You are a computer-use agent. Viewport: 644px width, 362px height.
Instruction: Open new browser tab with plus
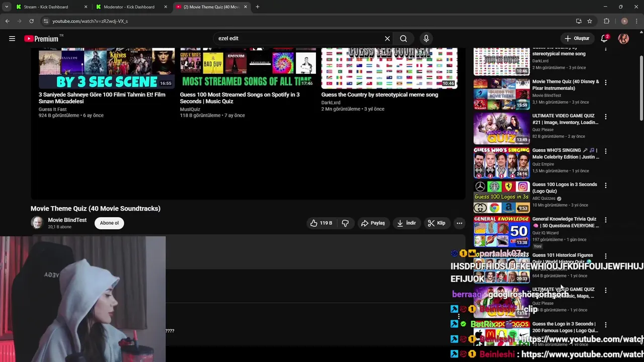tap(258, 7)
